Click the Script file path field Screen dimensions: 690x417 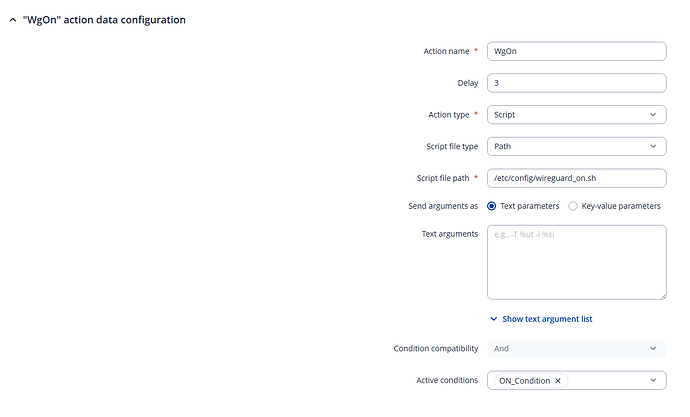(x=576, y=178)
